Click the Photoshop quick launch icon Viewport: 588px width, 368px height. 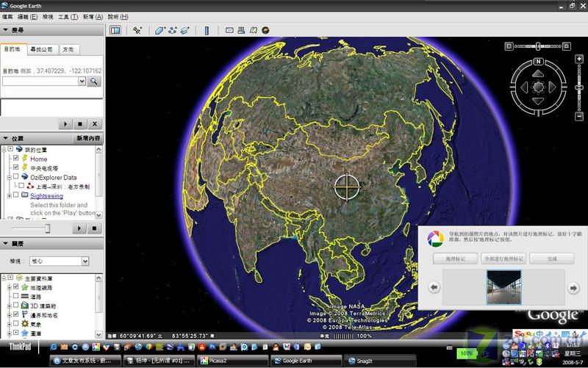pyautogui.click(x=212, y=347)
